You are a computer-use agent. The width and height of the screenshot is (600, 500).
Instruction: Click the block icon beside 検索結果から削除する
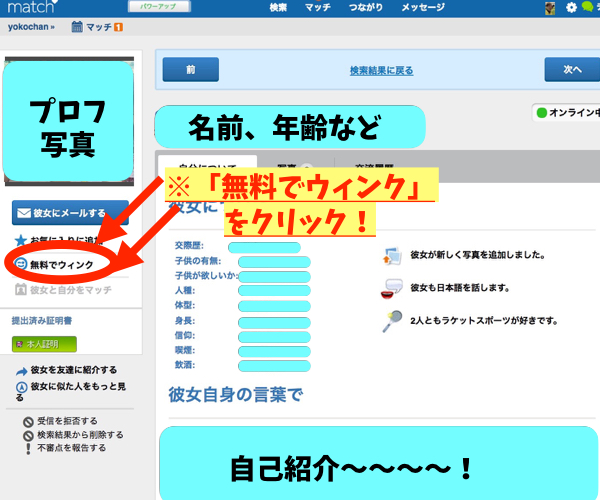tap(28, 436)
